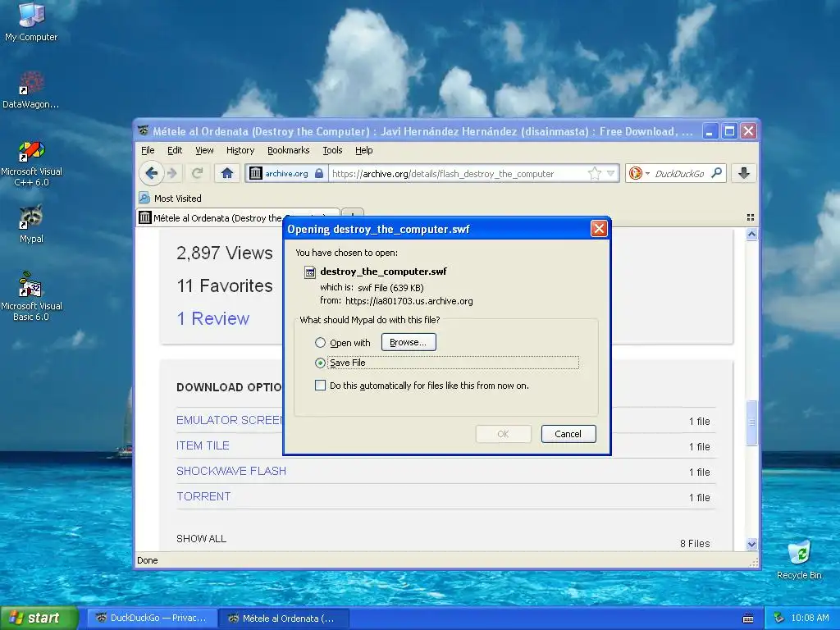Open My Computer desktop icon

[31, 21]
